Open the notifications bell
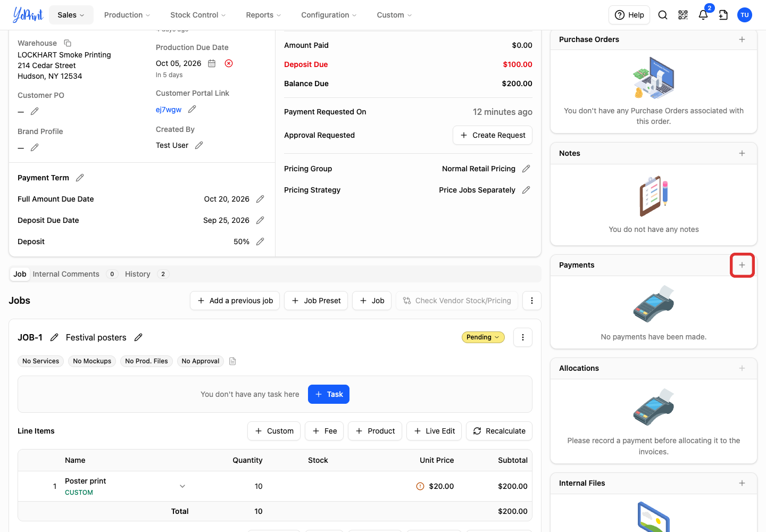 tap(703, 15)
